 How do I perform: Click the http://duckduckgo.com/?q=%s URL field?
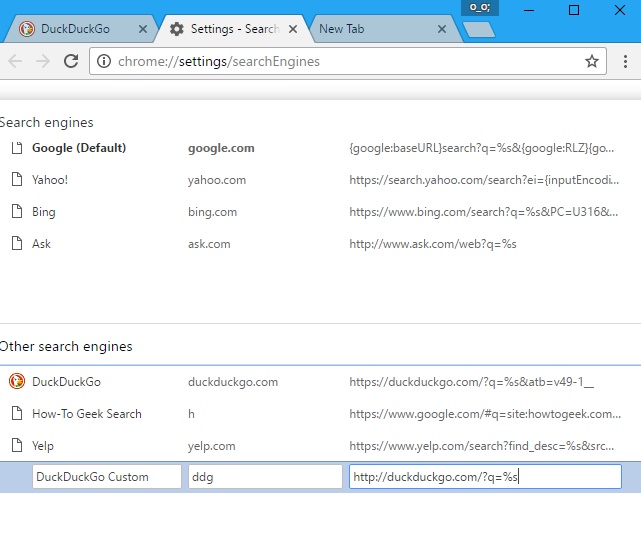pos(485,476)
